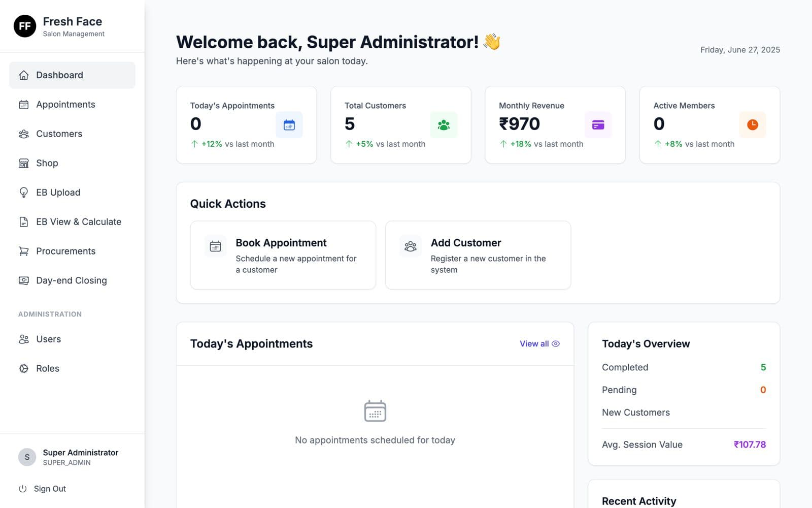Open Day-end Closing page
This screenshot has width=812, height=508.
tap(72, 281)
